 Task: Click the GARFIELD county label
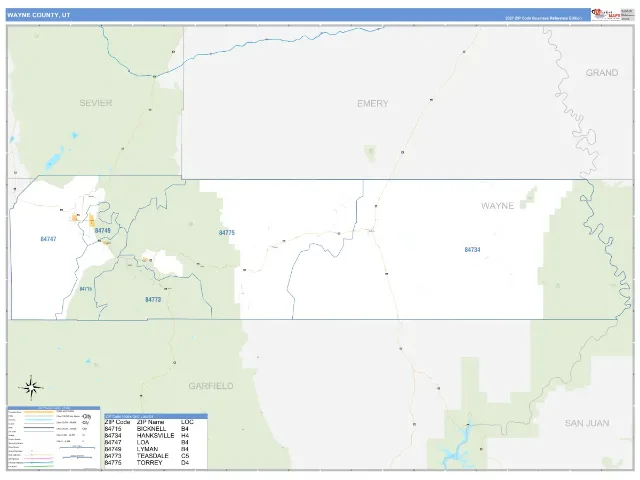point(211,386)
